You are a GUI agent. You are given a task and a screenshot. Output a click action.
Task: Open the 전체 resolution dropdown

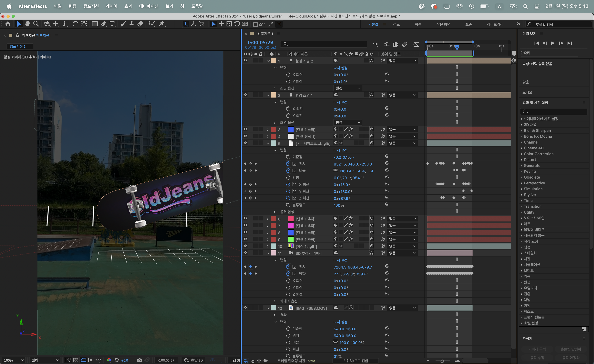(45, 360)
